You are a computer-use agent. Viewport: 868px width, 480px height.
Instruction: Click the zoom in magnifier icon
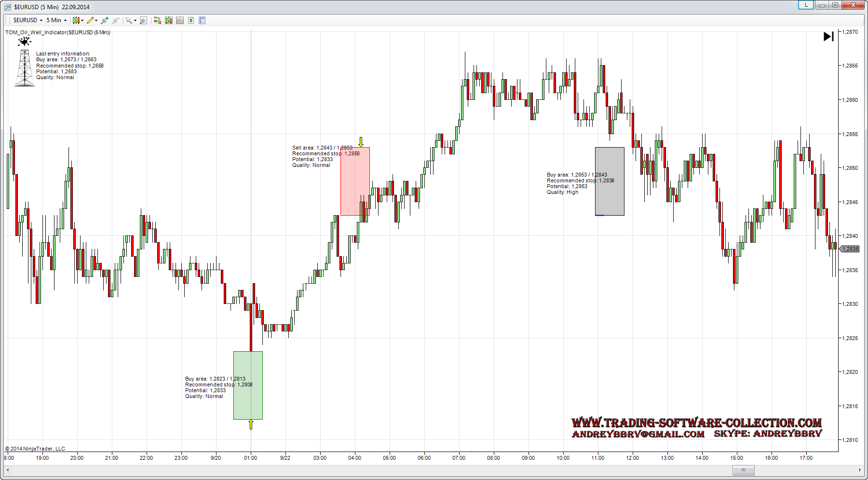pos(105,20)
